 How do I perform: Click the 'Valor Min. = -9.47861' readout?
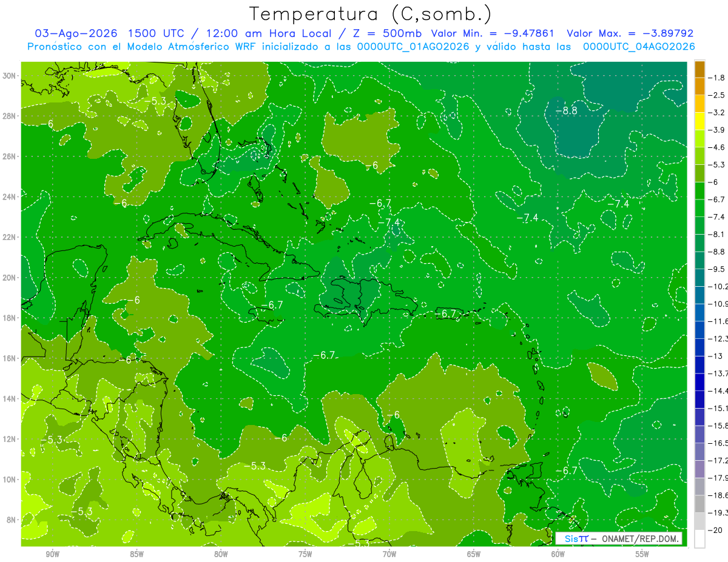[493, 33]
